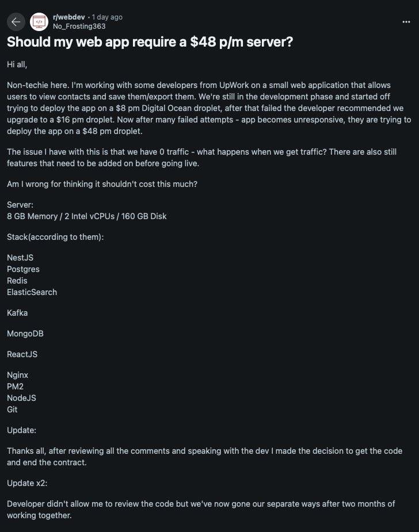Open the r/webdev subreddit link
This screenshot has width=419, height=532.
pos(68,17)
